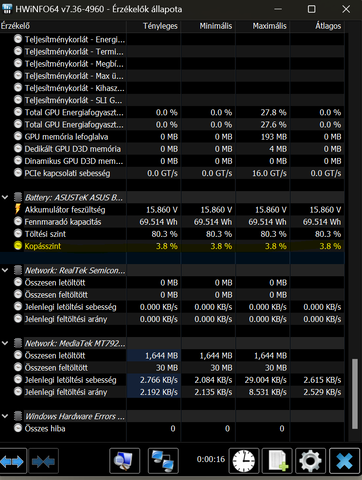Click the clock reset timer button
Image resolution: width=362 pixels, height=480 pixels.
point(244,461)
